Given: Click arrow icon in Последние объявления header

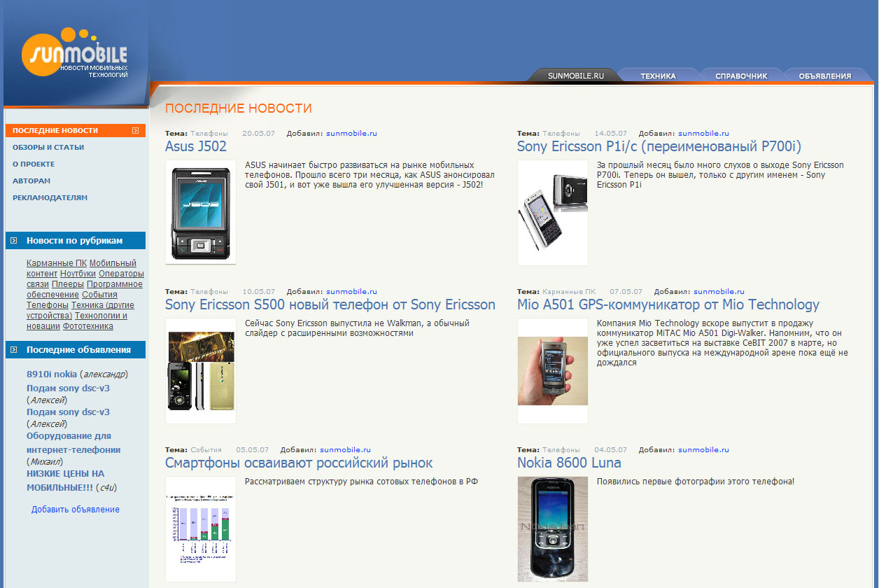Looking at the screenshot, I should point(15,350).
